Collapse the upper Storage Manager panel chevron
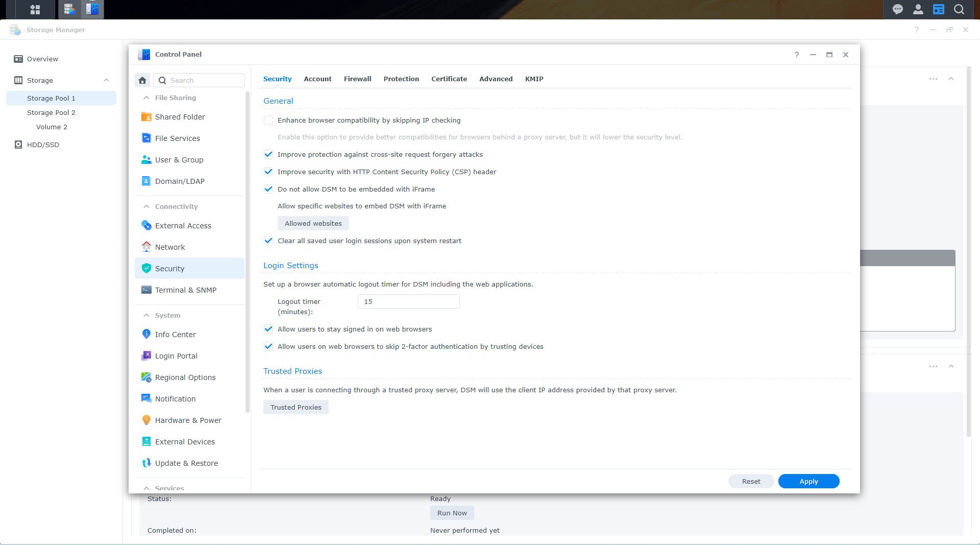Image resolution: width=980 pixels, height=545 pixels. [951, 79]
